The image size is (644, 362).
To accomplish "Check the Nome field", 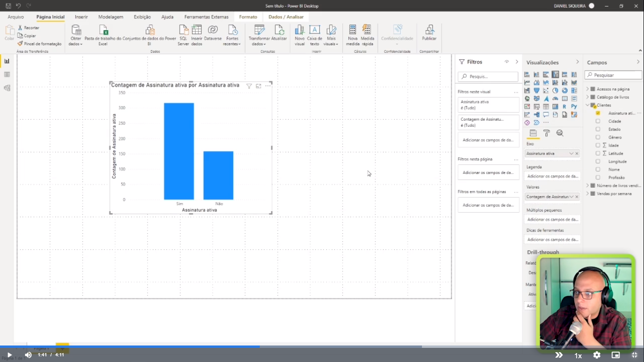I will coord(598,169).
